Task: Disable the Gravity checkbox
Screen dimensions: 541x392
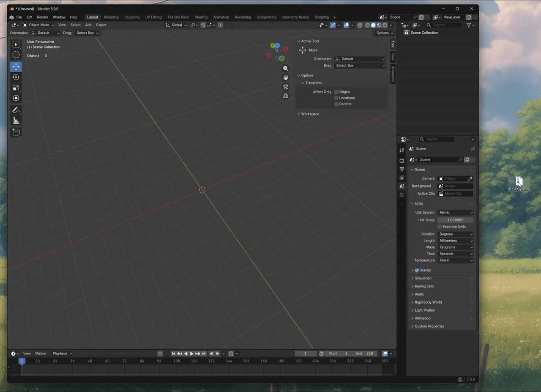Action: [x=417, y=270]
